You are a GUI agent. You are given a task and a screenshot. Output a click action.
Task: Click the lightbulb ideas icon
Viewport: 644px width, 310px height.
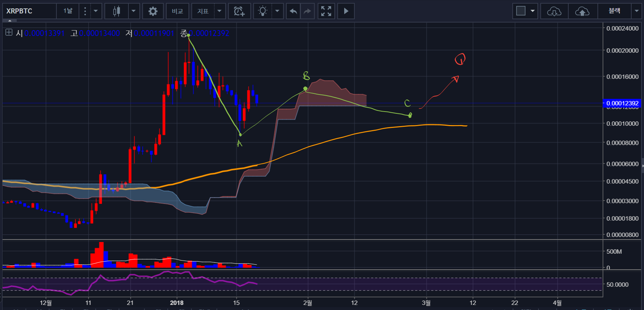[x=263, y=11]
